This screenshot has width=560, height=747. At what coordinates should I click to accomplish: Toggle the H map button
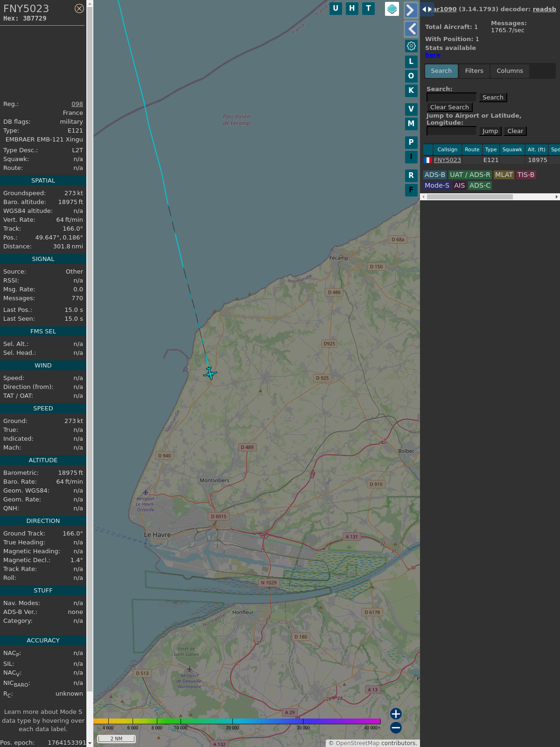pos(352,8)
